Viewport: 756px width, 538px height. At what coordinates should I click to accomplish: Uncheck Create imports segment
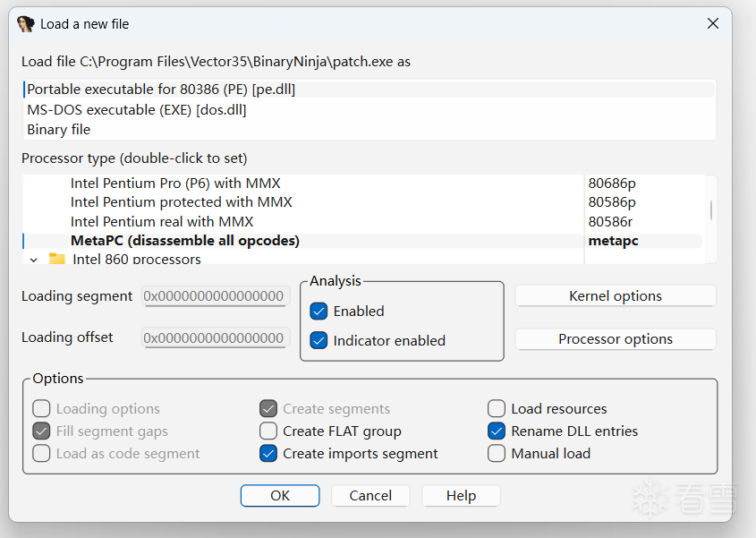point(268,454)
